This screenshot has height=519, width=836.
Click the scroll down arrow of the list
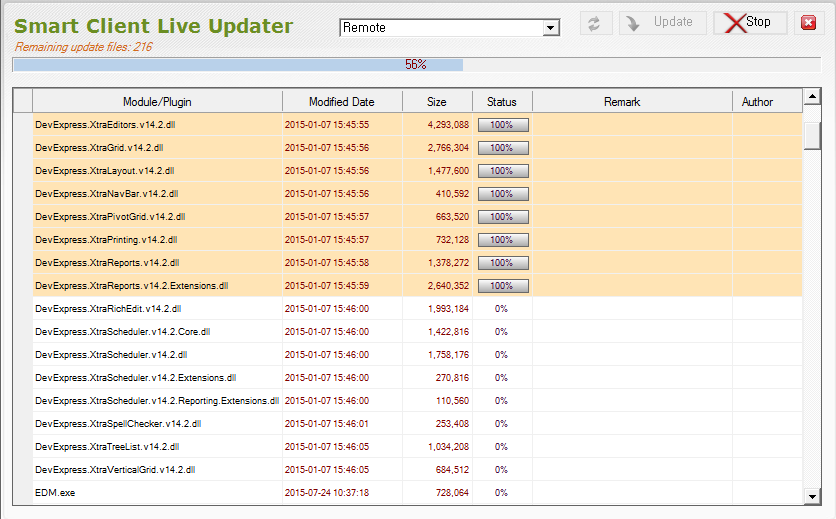tap(812, 496)
